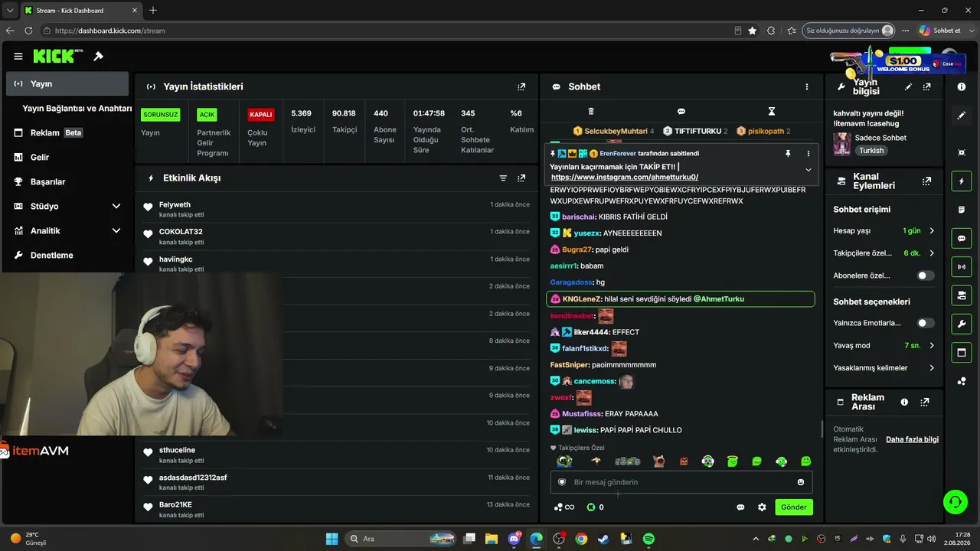The width and height of the screenshot is (980, 551).
Task: Select Yayın in the sidebar
Action: (x=67, y=83)
